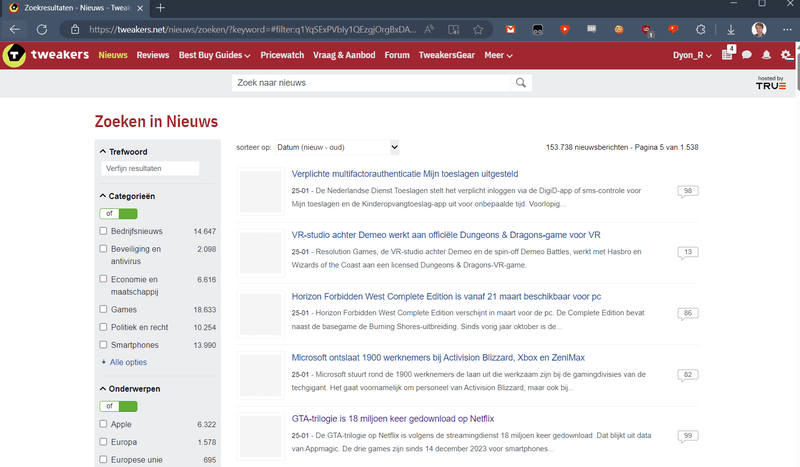
Task: Toggle the Onderwerpen of/en switch
Action: click(x=118, y=406)
